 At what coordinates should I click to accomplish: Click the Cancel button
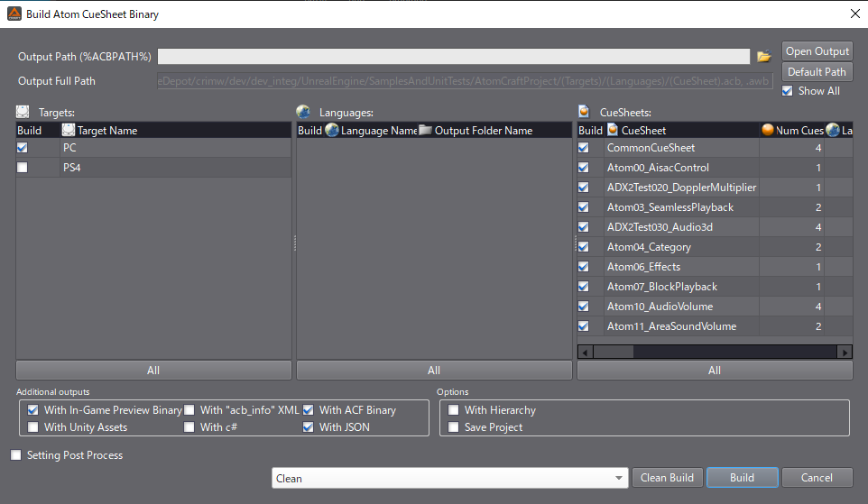817,478
